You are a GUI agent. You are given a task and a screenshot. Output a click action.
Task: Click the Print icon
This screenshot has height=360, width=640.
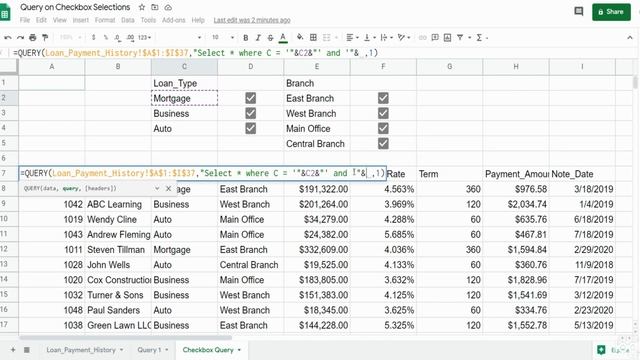tap(33, 38)
